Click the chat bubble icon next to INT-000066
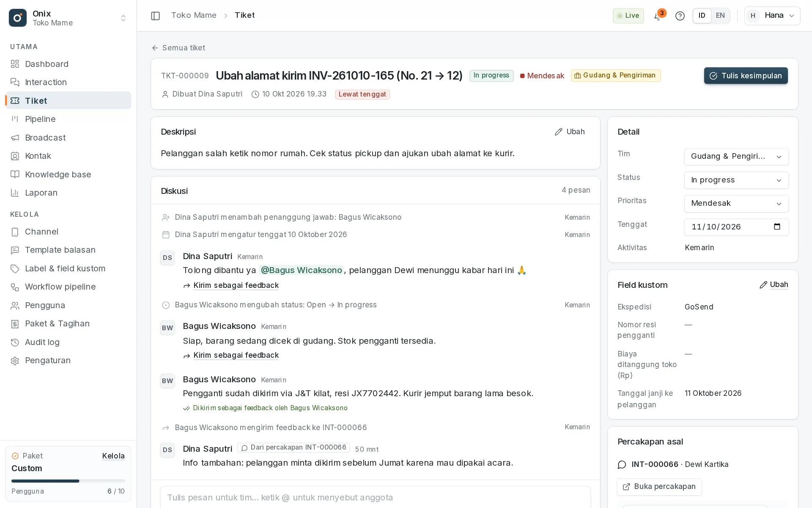This screenshot has width=812, height=508. [622, 465]
